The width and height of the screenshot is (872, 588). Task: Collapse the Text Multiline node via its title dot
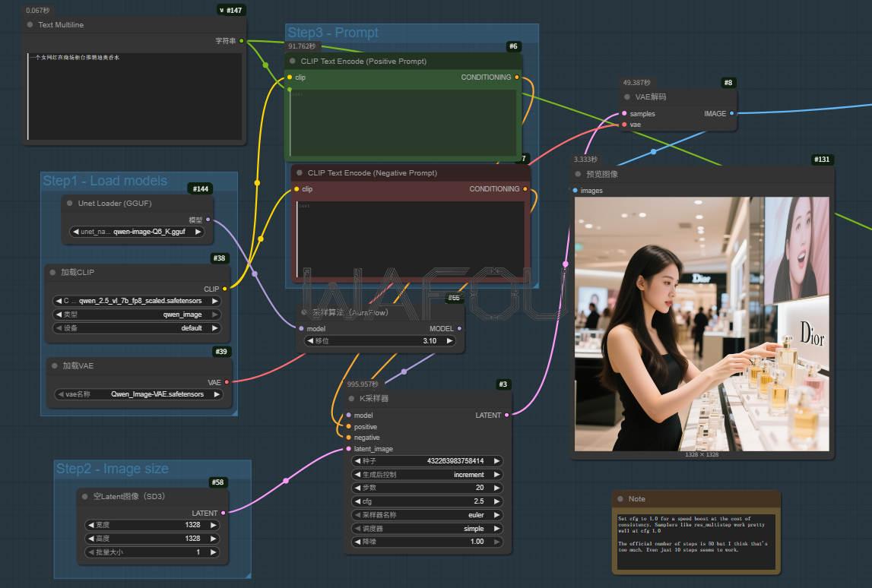coord(30,25)
